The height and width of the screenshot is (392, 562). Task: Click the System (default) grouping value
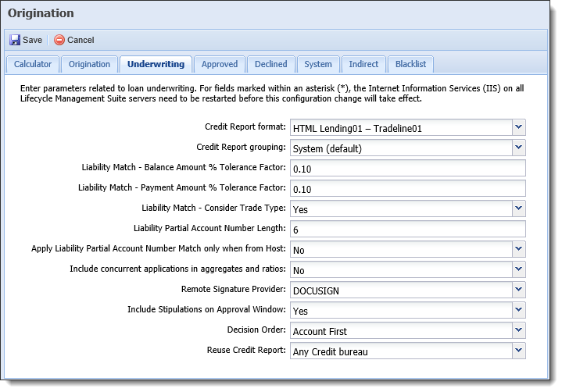coord(328,149)
